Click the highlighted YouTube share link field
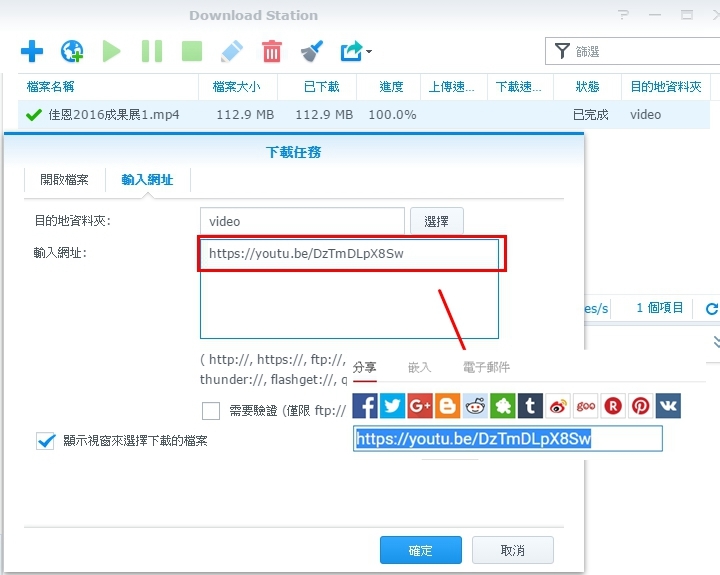 tap(507, 439)
